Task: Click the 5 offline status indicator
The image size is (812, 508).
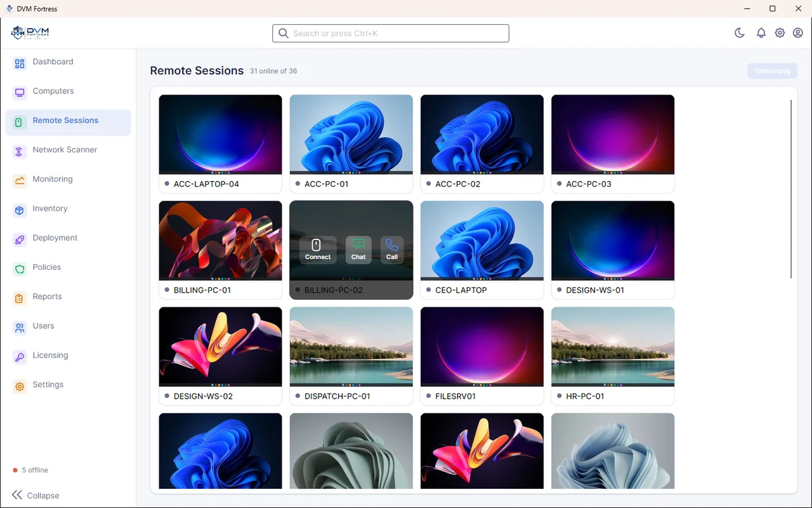Action: pyautogui.click(x=30, y=470)
